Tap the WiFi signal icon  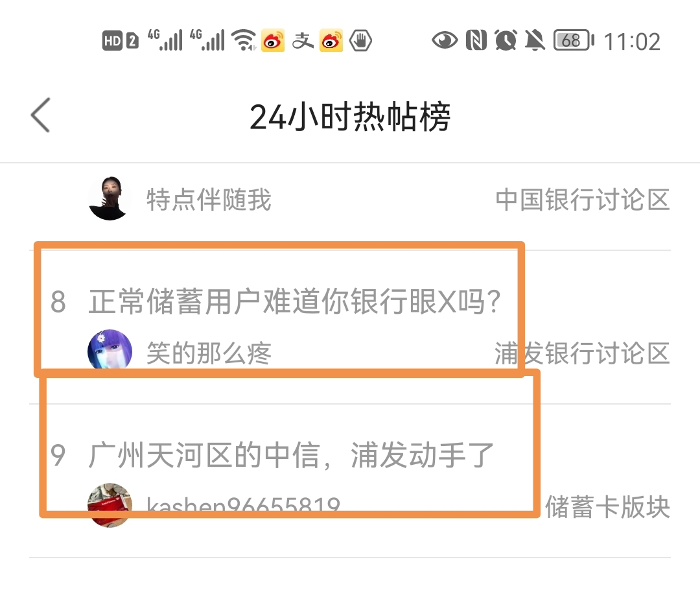point(244,40)
